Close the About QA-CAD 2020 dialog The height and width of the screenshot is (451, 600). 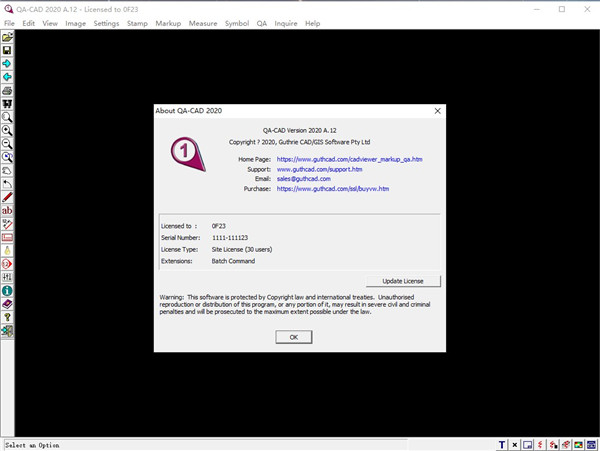(438, 111)
